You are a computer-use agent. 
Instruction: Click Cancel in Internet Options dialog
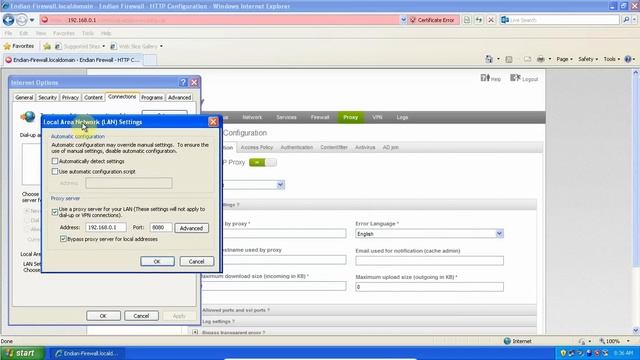141,316
